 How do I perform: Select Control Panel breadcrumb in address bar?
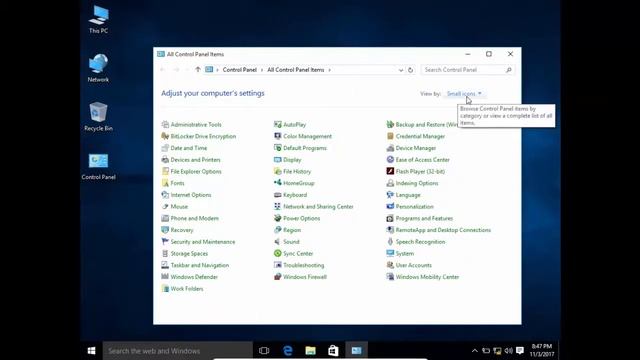coord(240,70)
